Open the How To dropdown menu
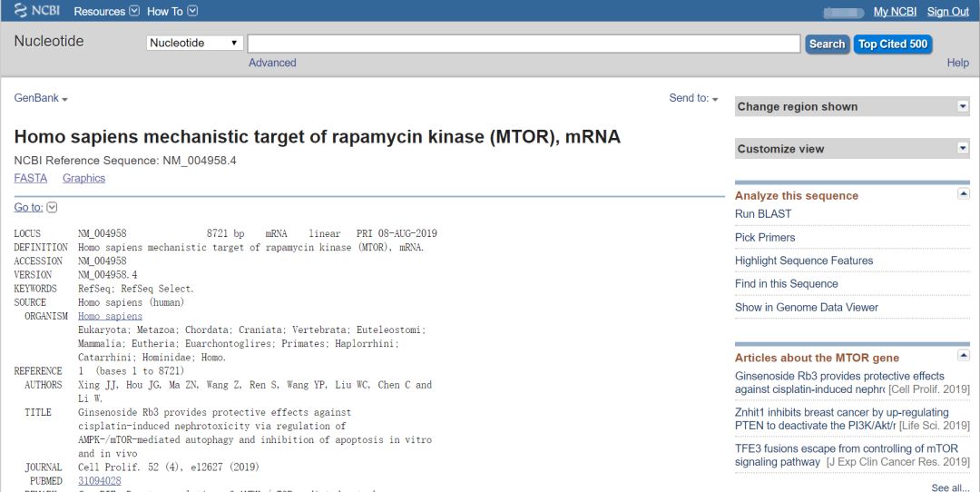This screenshot has height=492, width=980. pyautogui.click(x=171, y=11)
